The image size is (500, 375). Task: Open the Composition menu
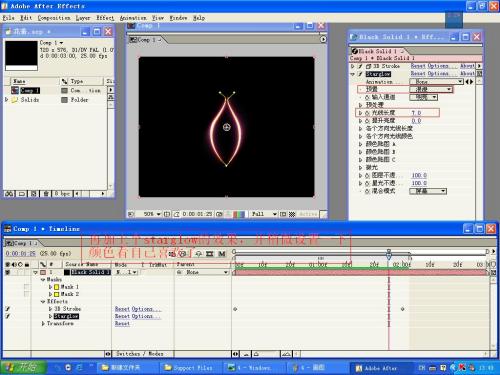(x=54, y=18)
